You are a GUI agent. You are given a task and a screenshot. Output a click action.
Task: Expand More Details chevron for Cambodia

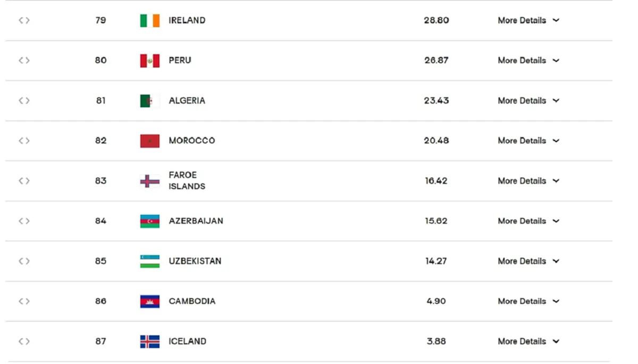[556, 301]
